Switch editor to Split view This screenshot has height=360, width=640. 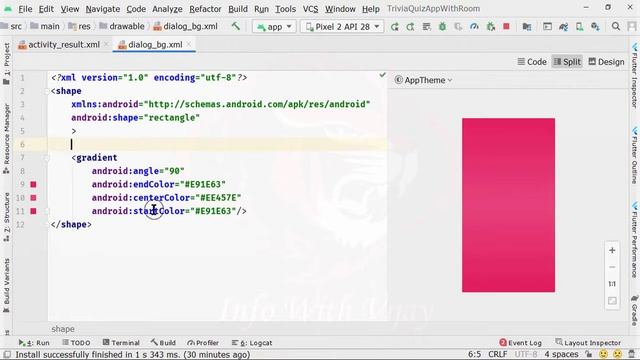(x=567, y=62)
